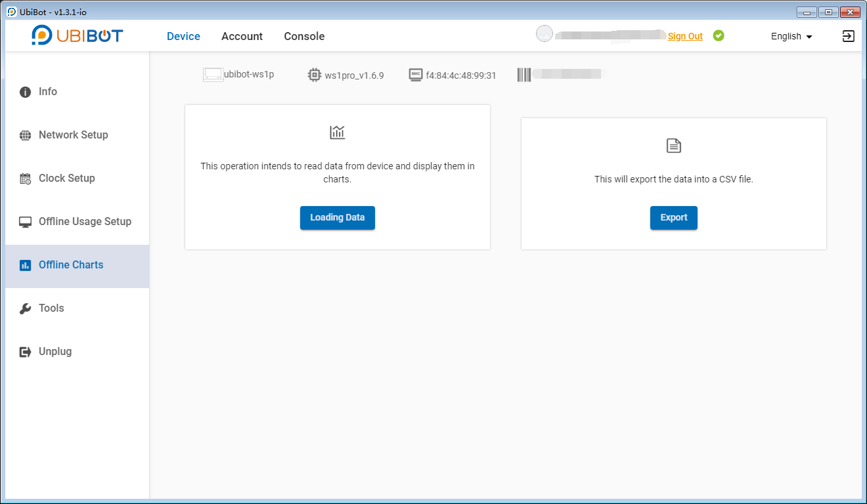The height and width of the screenshot is (504, 867).
Task: Select Unplug in the sidebar
Action: [78, 352]
